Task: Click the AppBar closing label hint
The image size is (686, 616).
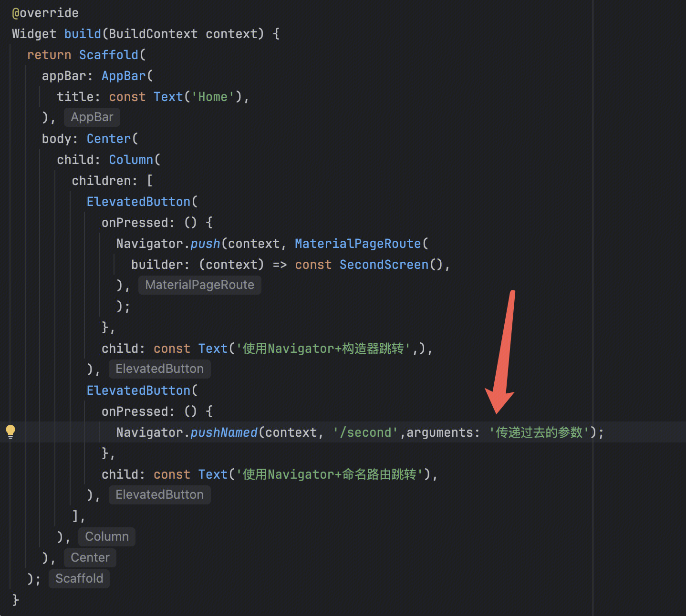Action: point(92,117)
